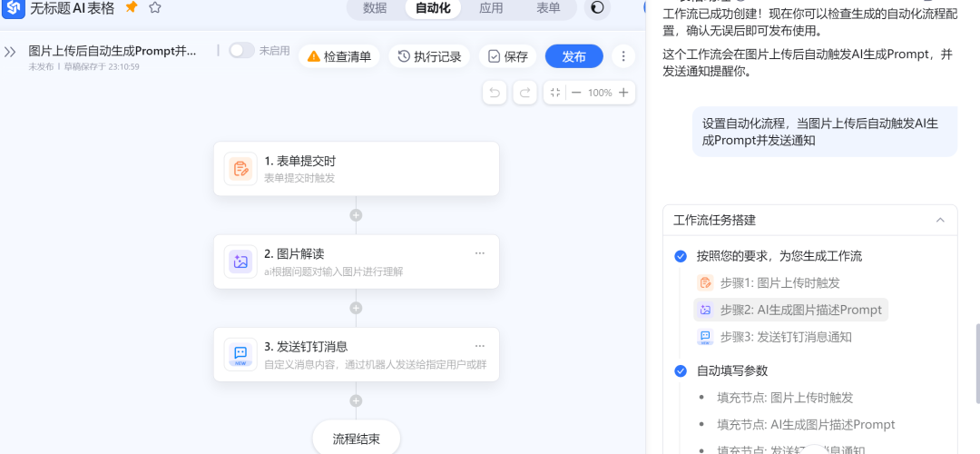Viewport: 980px width, 454px height.
Task: Click the 保存 button
Action: coord(507,57)
